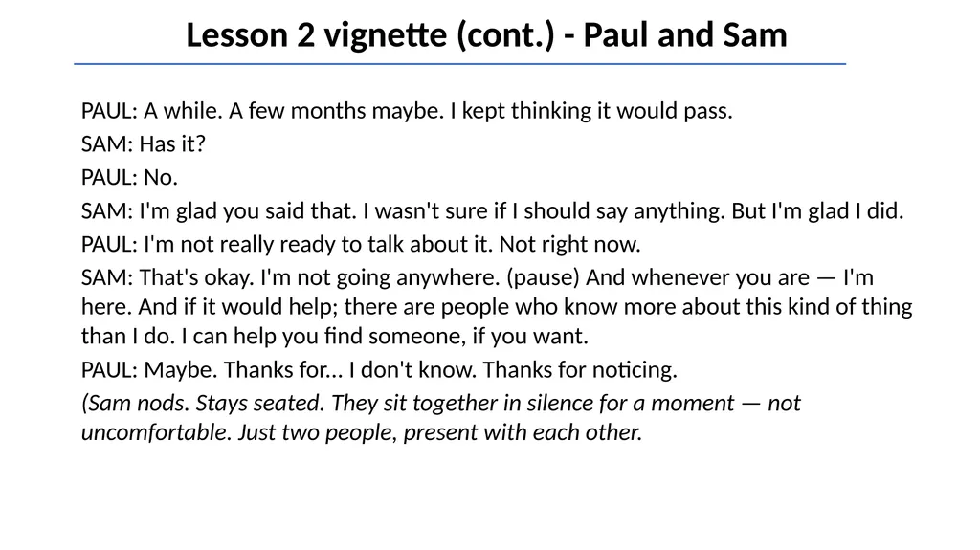The height and width of the screenshot is (550, 980).
Task: Click italic "Just two people, present with each other"
Action: [x=438, y=432]
